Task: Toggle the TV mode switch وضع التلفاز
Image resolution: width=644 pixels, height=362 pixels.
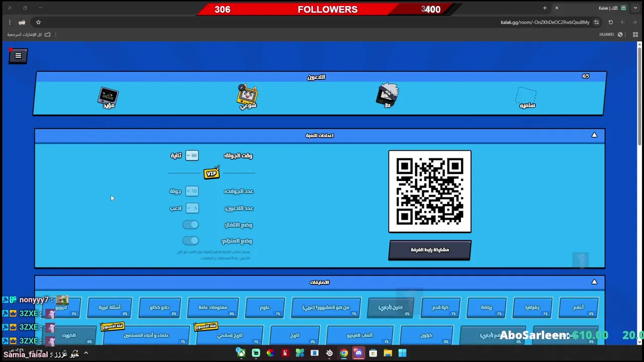Action: click(191, 225)
